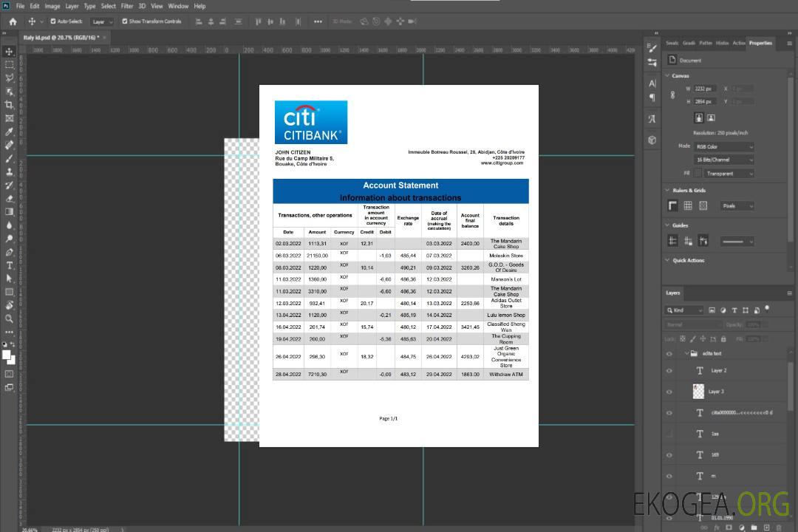This screenshot has width=798, height=532.
Task: Toggle the Auto-Select checkbox
Action: pyautogui.click(x=53, y=21)
